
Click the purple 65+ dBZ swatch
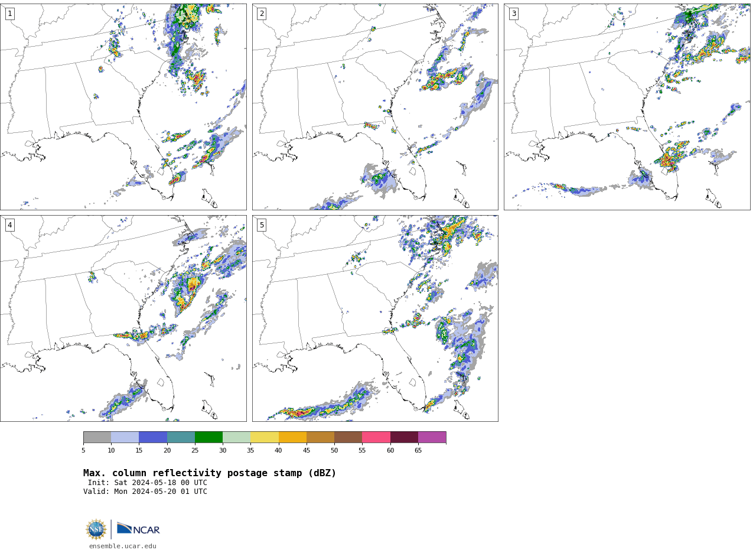pyautogui.click(x=432, y=437)
